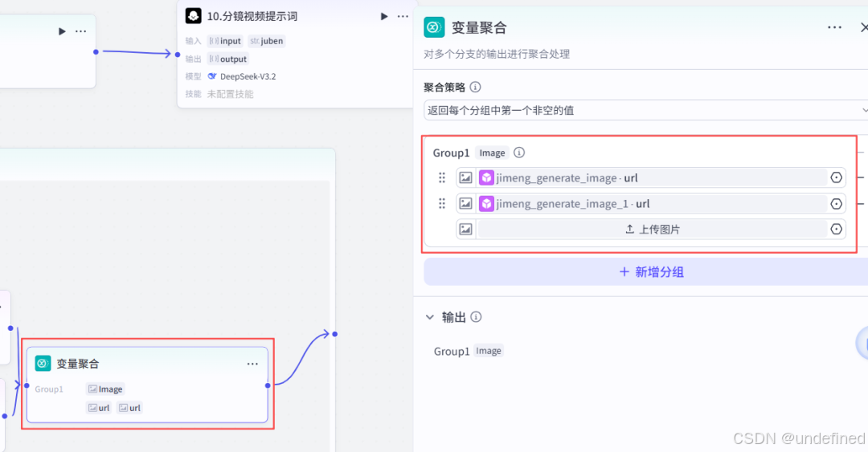Open more options on top-left node
868x452 pixels.
[x=81, y=31]
